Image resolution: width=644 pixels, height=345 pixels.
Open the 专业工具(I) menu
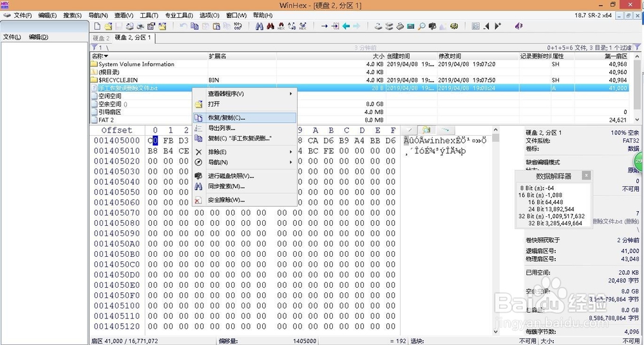point(179,15)
